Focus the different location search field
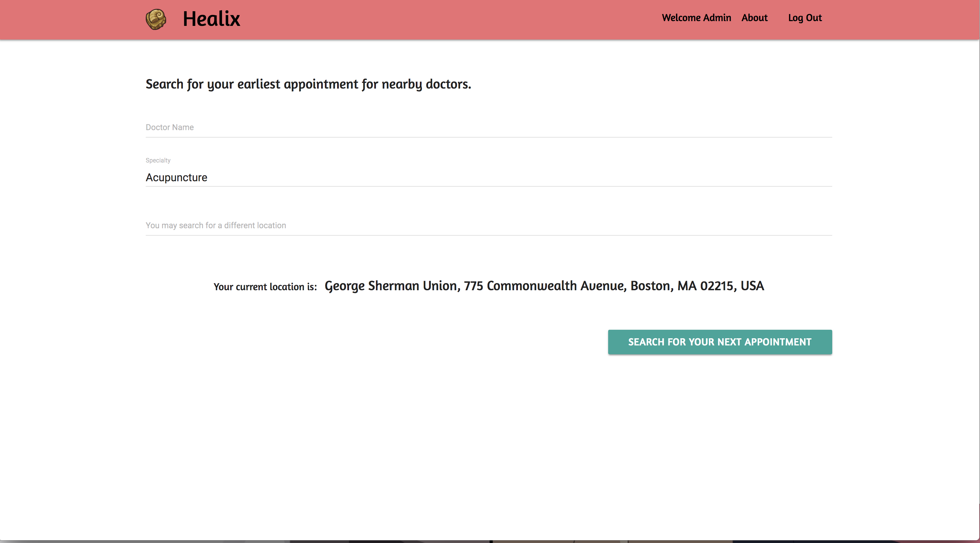Screen dimensions: 980x543 click(489, 225)
